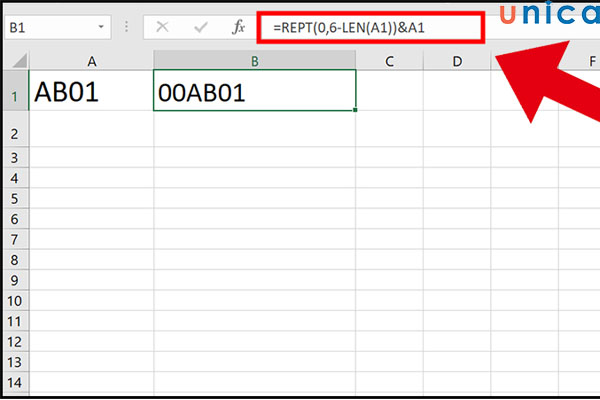Click the fill handle of cell B1
This screenshot has width=600, height=400.
(x=356, y=110)
